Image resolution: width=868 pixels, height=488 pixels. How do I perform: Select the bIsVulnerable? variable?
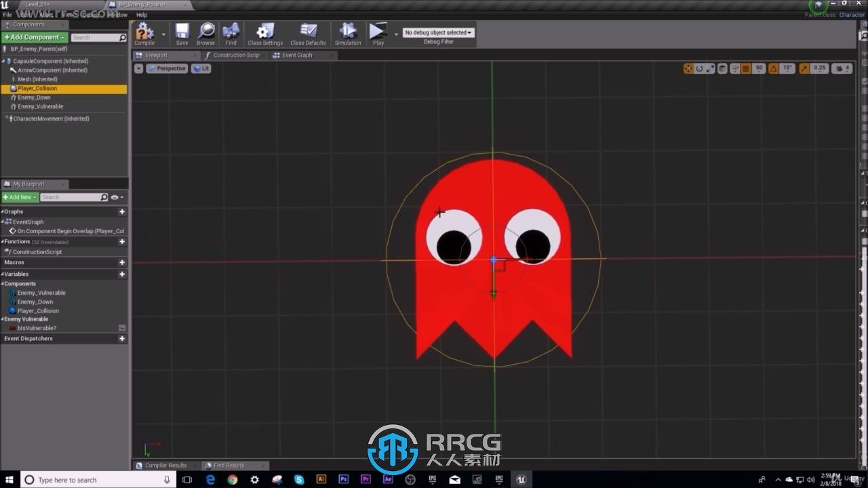[x=37, y=328]
